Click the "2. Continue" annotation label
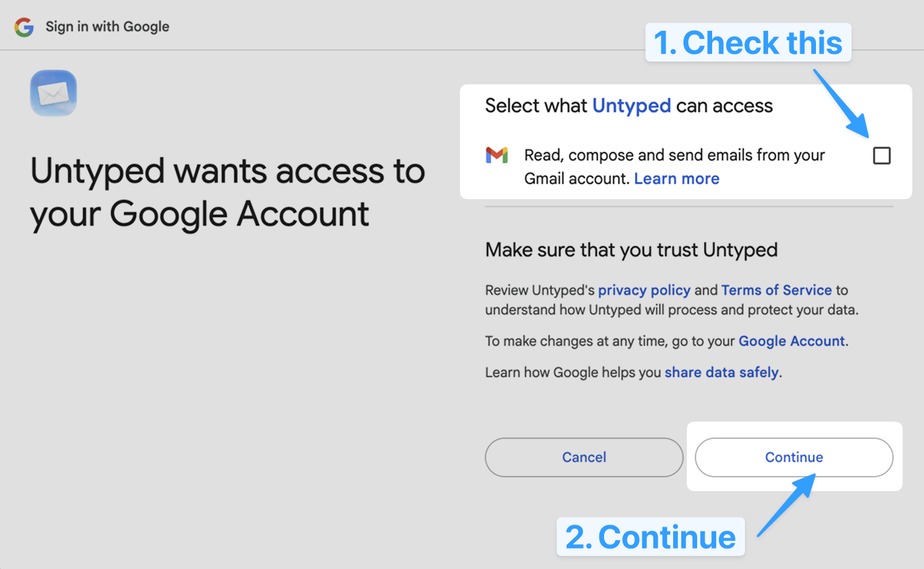The image size is (924, 569). [x=650, y=537]
